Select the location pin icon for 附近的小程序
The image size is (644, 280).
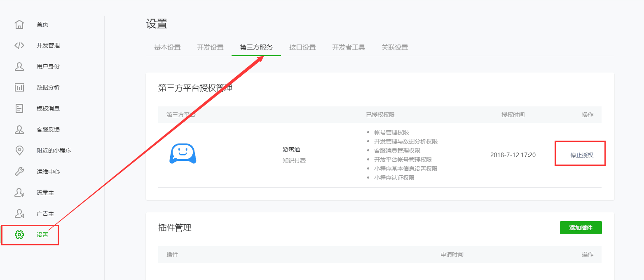(x=19, y=151)
